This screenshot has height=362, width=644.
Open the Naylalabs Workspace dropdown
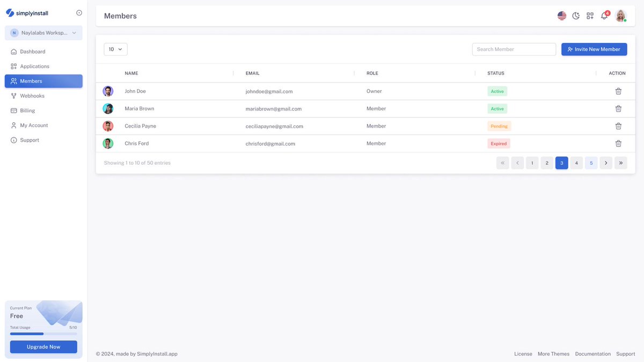click(x=43, y=33)
